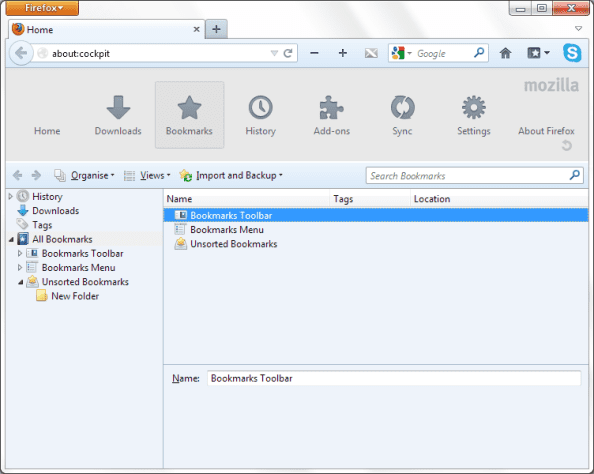Go to the home page via house icon
594x474 pixels.
pyautogui.click(x=505, y=53)
